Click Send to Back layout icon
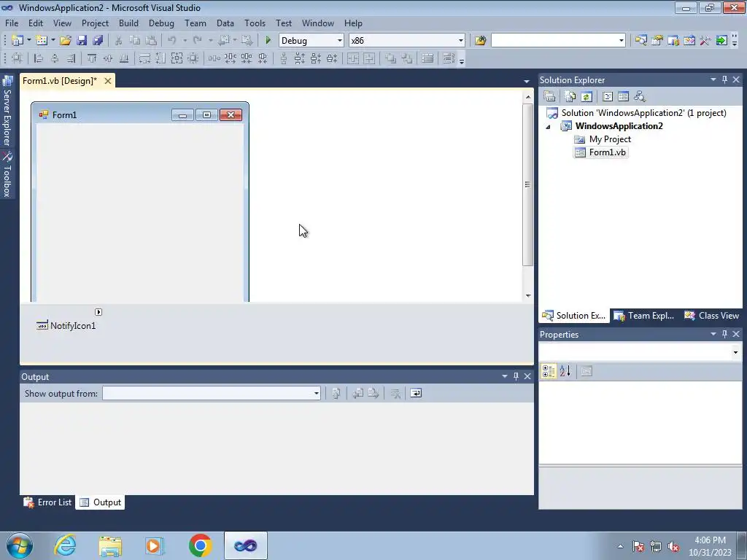The height and width of the screenshot is (560, 747). 406,58
